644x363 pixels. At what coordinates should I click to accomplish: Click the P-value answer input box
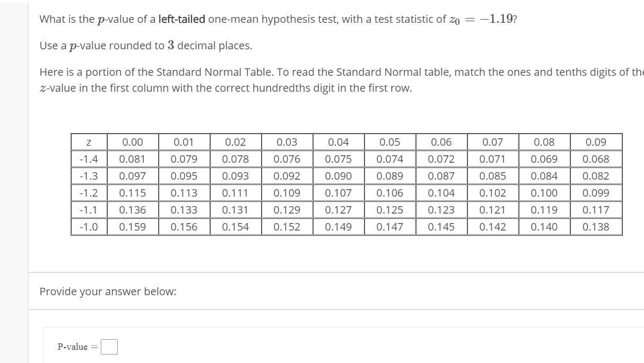click(x=109, y=347)
